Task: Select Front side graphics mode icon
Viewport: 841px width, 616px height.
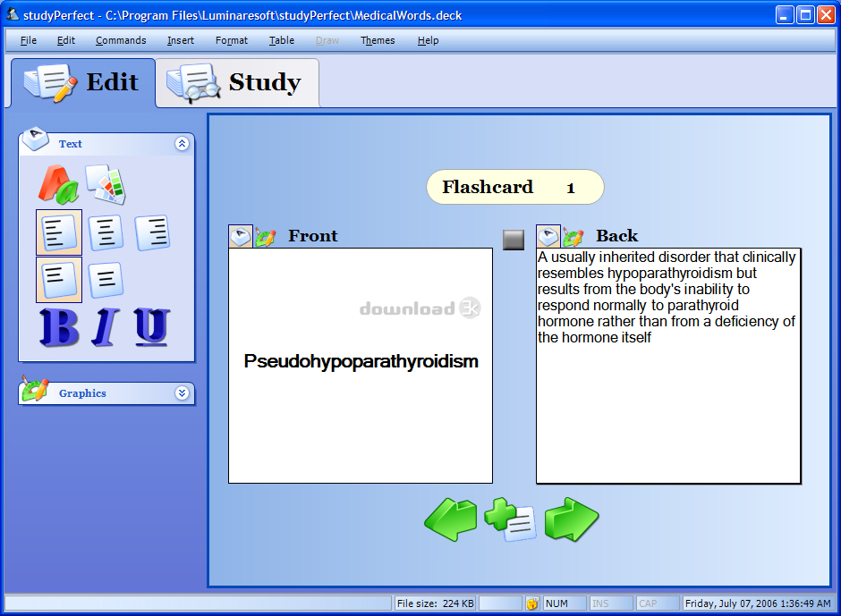Action: point(265,236)
